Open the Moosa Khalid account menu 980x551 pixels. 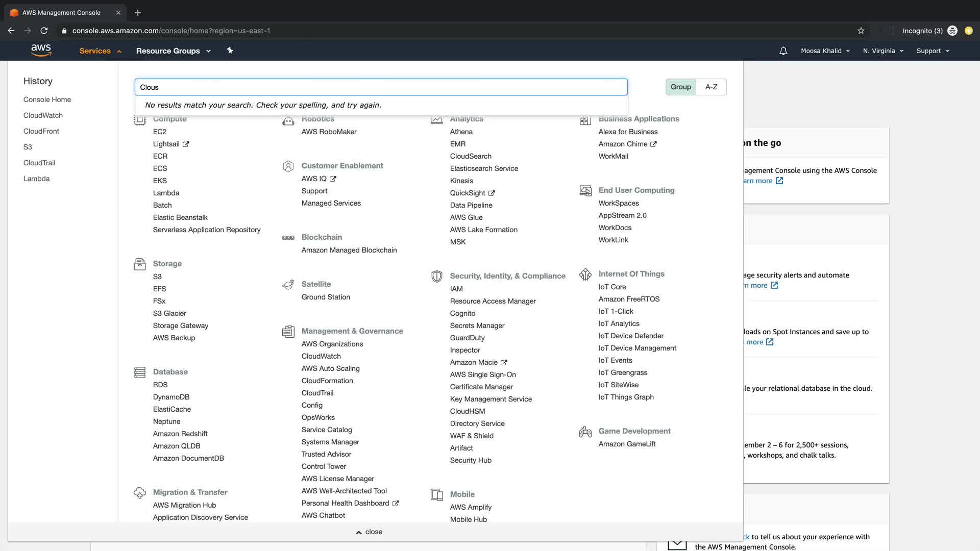click(x=825, y=51)
